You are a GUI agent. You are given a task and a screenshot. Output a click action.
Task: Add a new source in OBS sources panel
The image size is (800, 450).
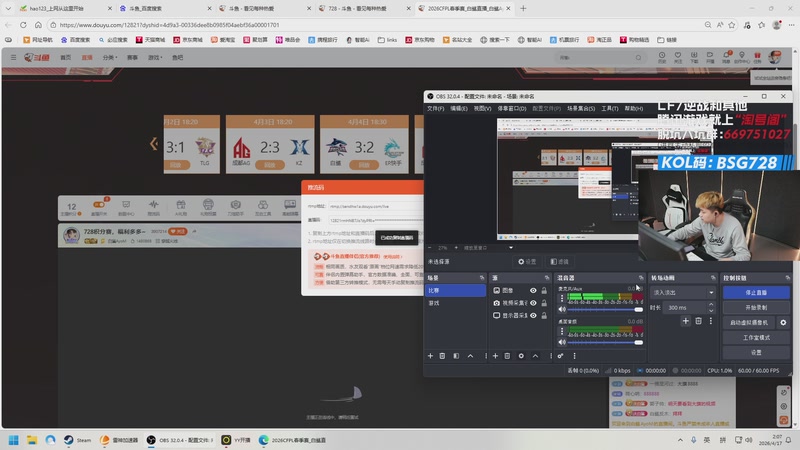495,356
